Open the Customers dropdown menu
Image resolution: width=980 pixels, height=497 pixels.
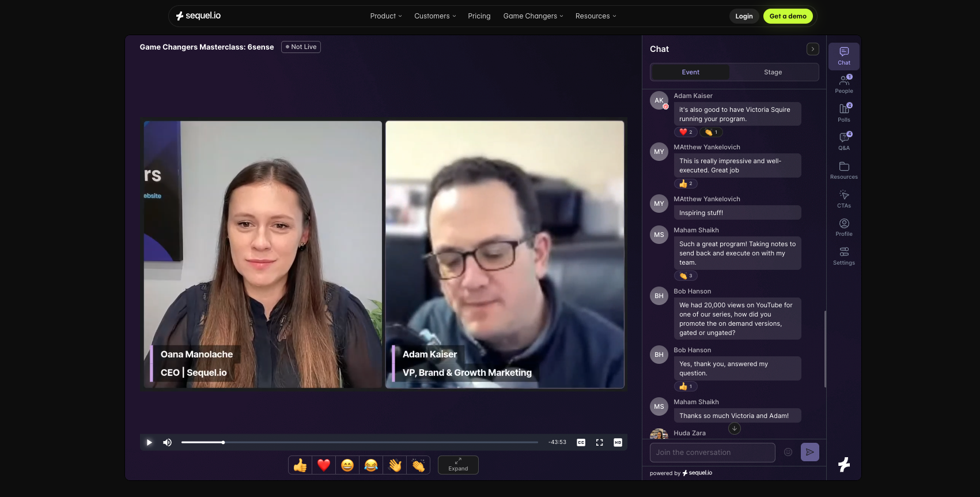(435, 16)
